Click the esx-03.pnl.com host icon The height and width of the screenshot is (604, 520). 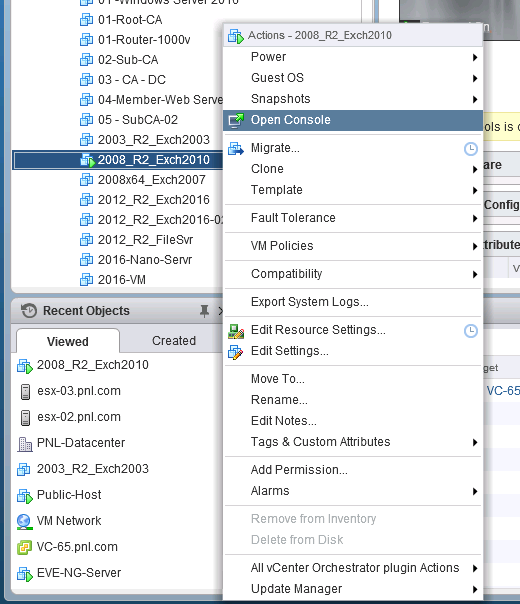tap(25, 391)
